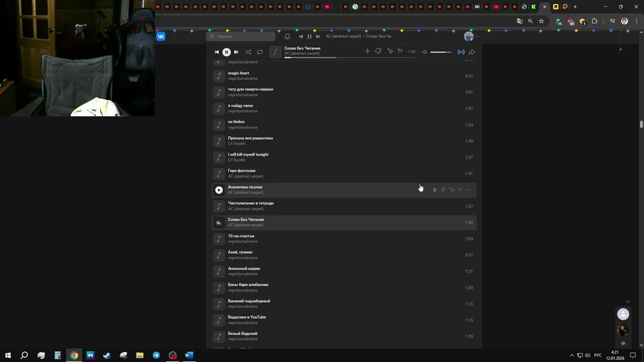Adjust the player volume slider
This screenshot has height=362, width=644.
(441, 52)
